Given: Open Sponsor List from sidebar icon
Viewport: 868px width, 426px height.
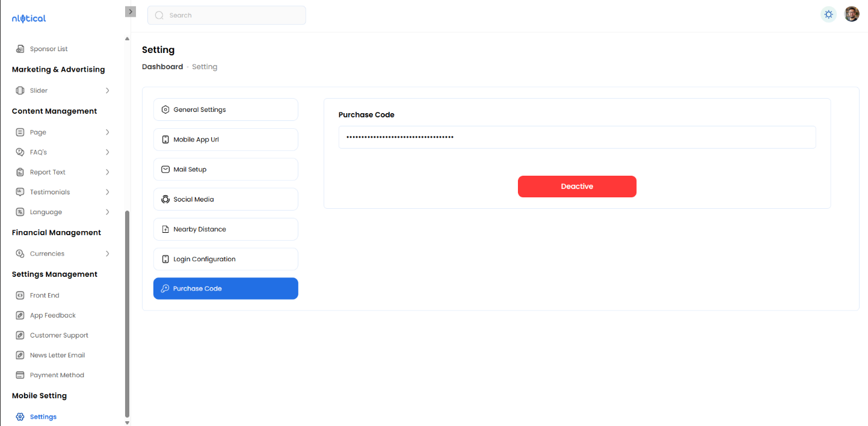Looking at the screenshot, I should click(x=20, y=49).
